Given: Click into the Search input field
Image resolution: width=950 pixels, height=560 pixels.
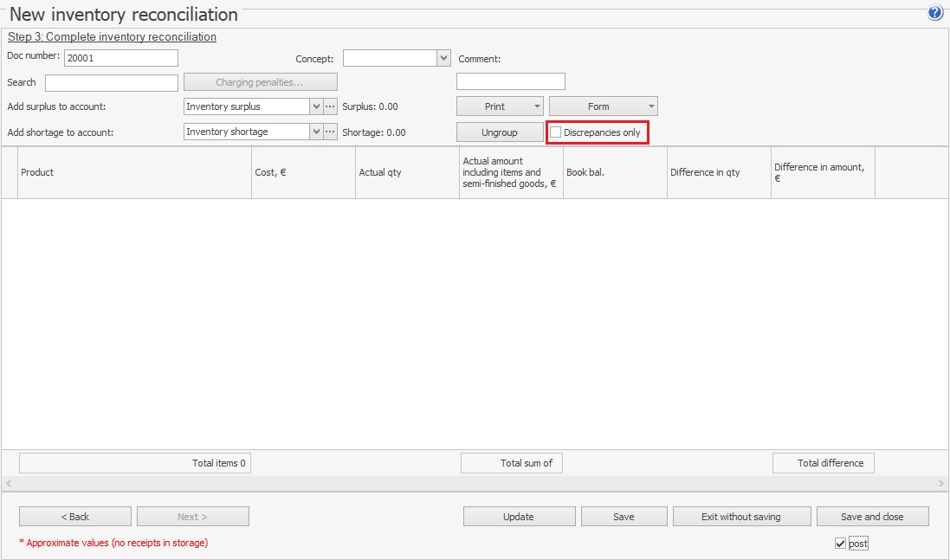Looking at the screenshot, I should pyautogui.click(x=112, y=83).
